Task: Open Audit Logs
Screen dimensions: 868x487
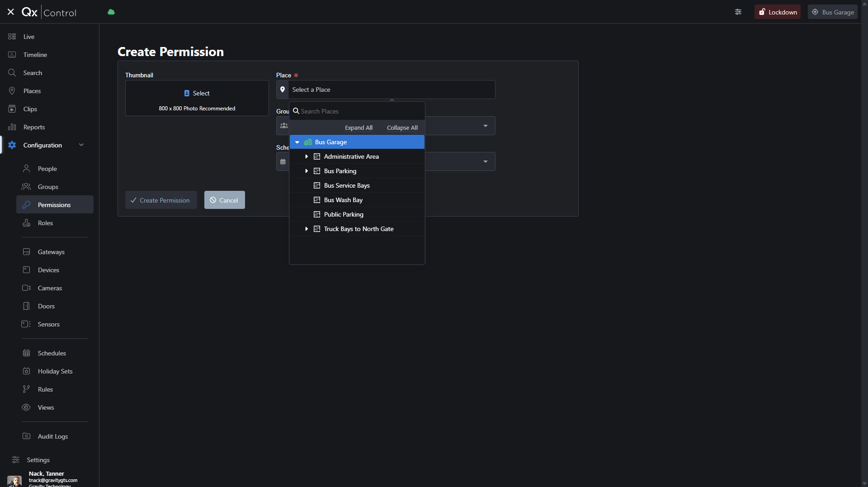Action: [x=52, y=436]
